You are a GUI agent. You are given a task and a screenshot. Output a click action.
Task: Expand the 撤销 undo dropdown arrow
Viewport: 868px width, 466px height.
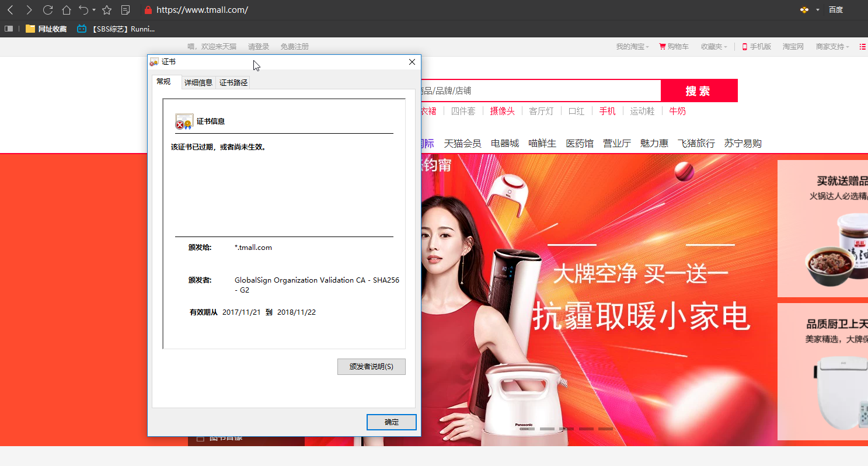pyautogui.click(x=94, y=10)
